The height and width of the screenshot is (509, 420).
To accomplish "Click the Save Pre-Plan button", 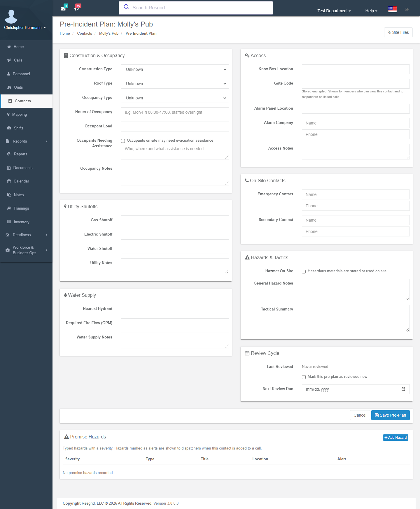I will pos(391,415).
